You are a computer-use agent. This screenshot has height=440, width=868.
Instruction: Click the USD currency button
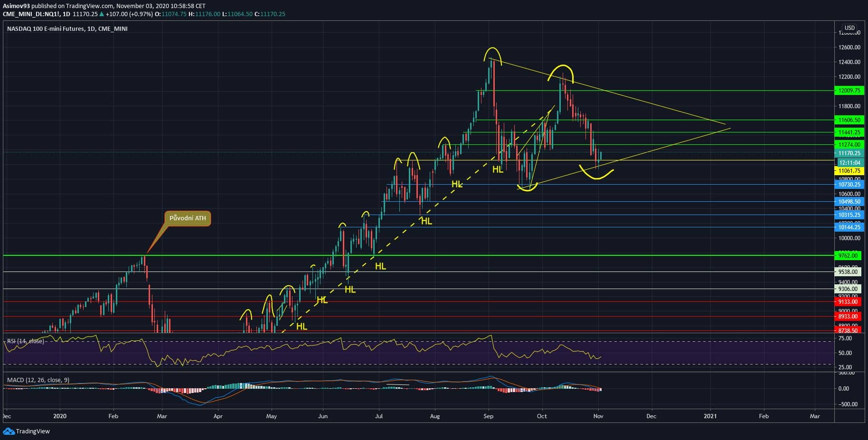849,28
